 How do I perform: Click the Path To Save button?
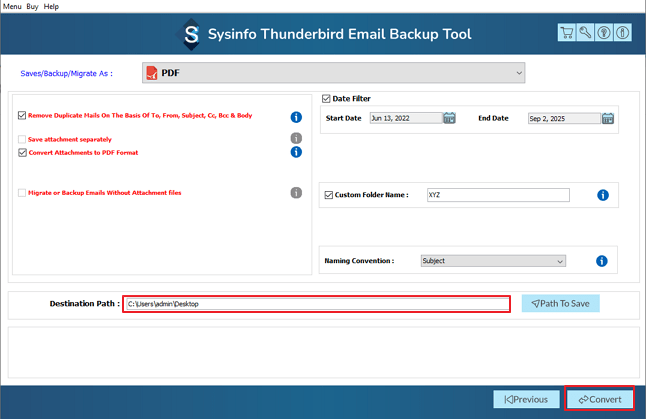pyautogui.click(x=560, y=303)
